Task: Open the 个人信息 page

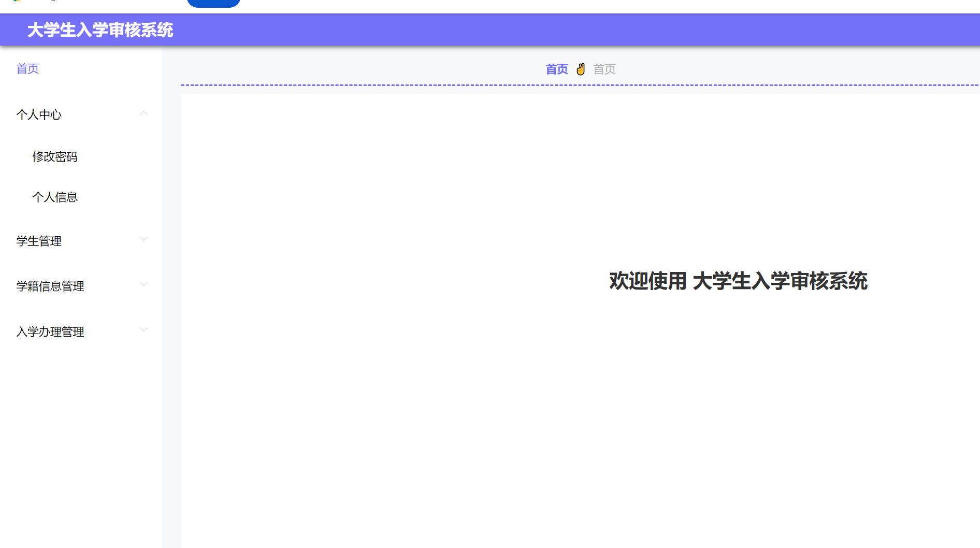Action: (x=55, y=197)
